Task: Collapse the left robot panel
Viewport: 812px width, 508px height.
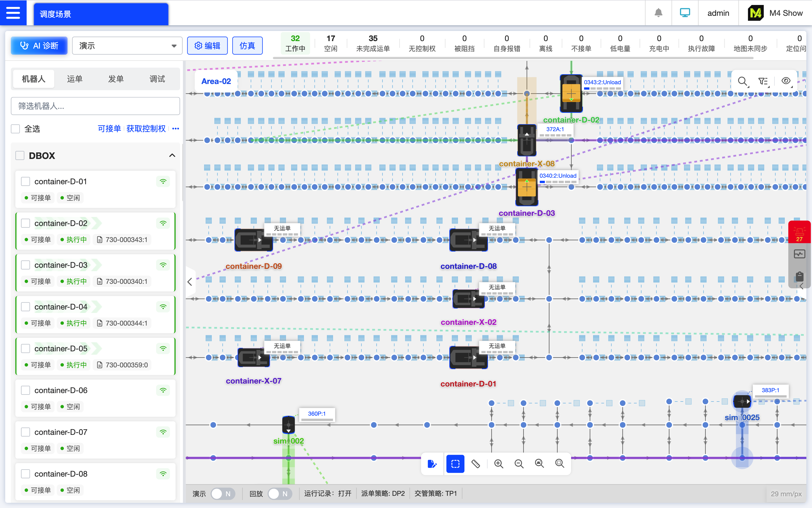Action: pos(190,282)
